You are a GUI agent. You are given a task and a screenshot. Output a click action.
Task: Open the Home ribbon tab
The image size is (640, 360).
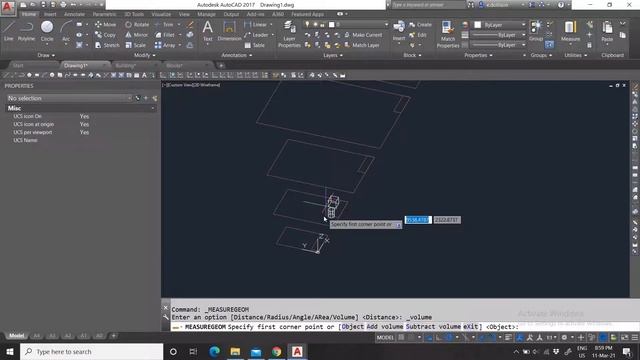[x=29, y=14]
